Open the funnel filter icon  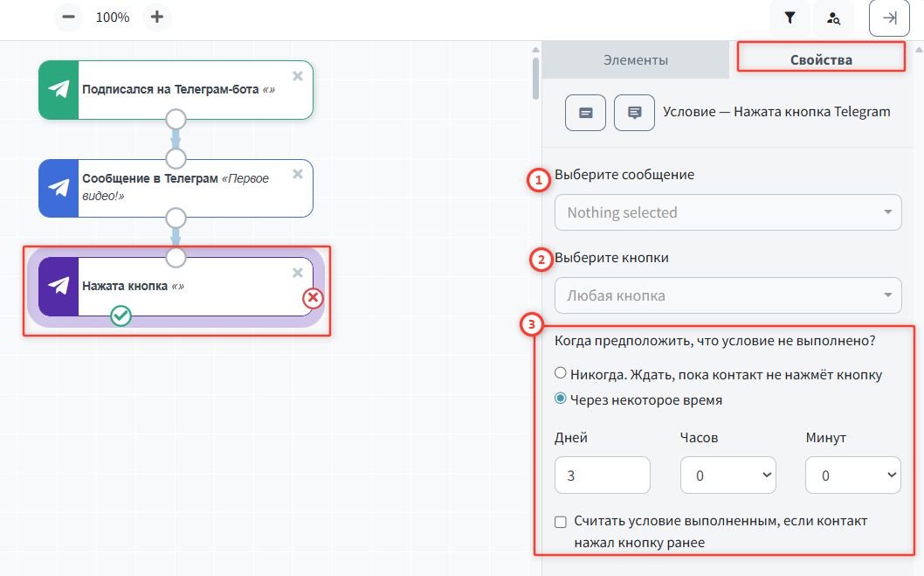click(x=790, y=17)
